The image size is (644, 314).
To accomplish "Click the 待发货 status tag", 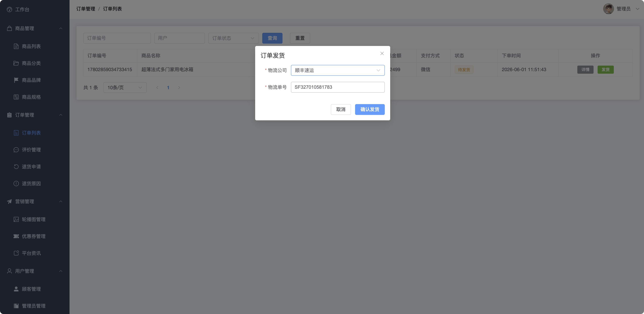I will click(464, 70).
